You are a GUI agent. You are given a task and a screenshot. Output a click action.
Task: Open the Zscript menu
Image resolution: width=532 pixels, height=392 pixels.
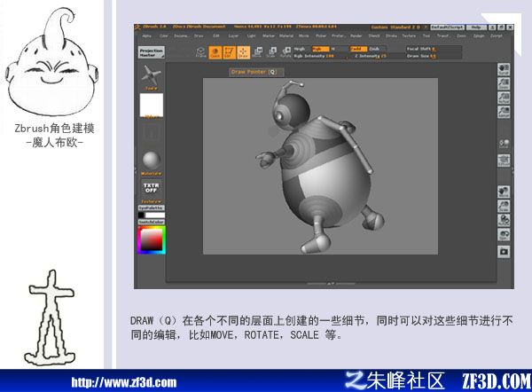[x=496, y=36]
